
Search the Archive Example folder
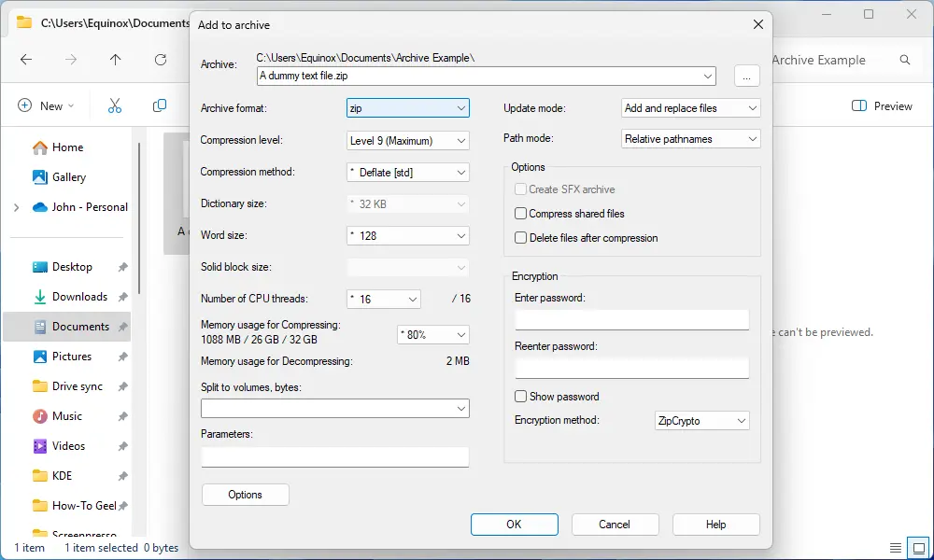[x=905, y=60]
